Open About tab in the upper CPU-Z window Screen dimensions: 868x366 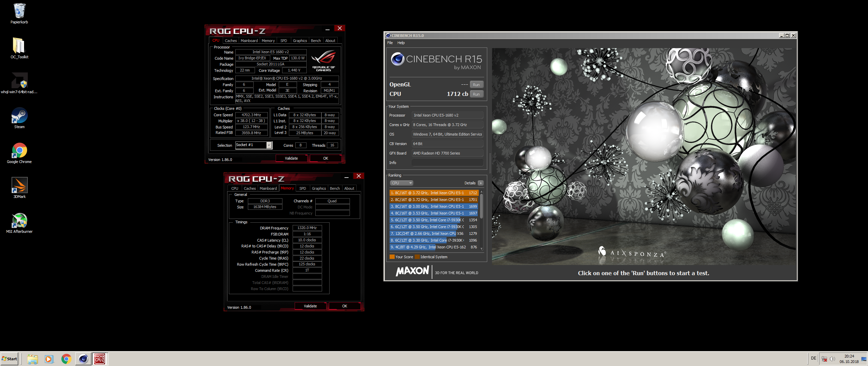coord(330,41)
